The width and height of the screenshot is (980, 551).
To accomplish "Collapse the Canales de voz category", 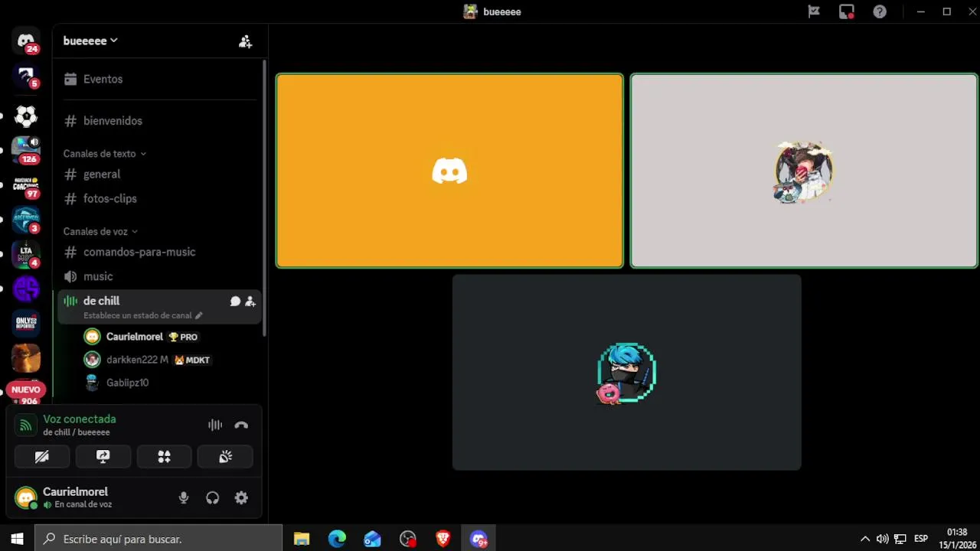I will [100, 231].
